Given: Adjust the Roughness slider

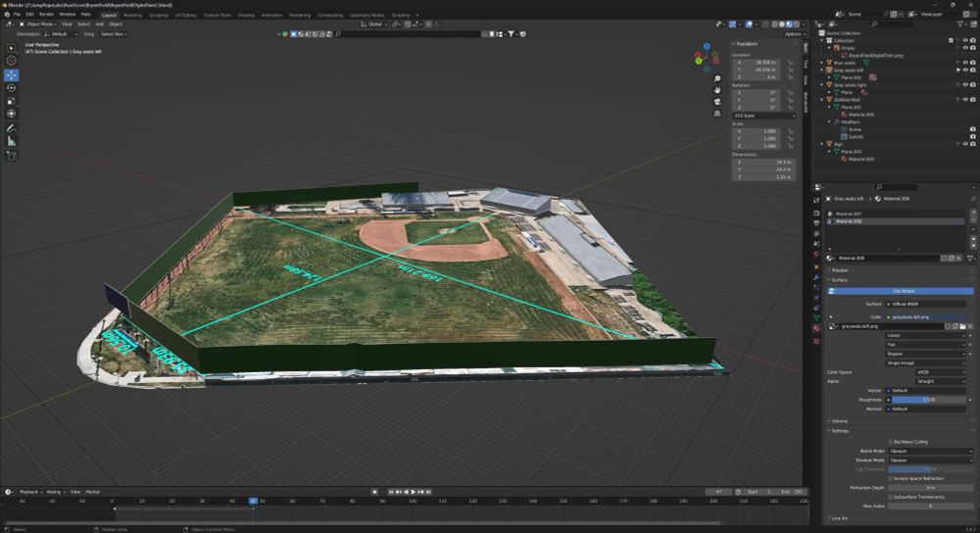Looking at the screenshot, I should pyautogui.click(x=928, y=400).
